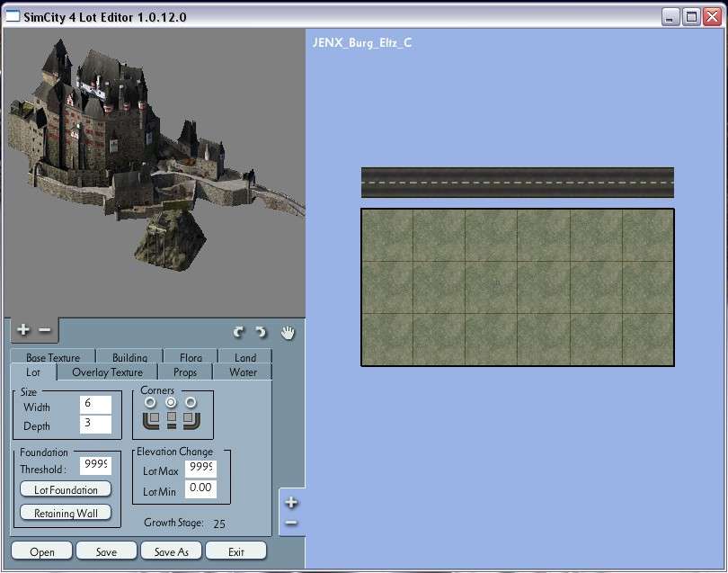Viewport: 728px width, 573px height.
Task: Select the hand pan tool
Action: click(288, 332)
